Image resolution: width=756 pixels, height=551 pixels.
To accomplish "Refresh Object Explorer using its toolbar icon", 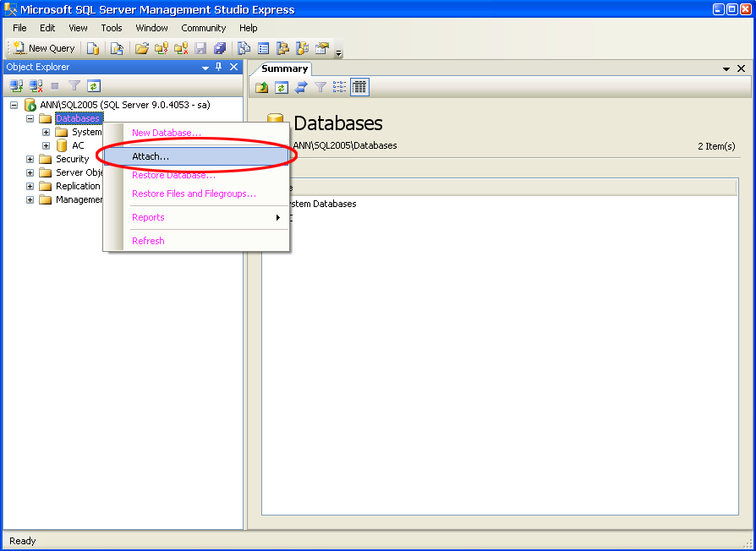I will pyautogui.click(x=94, y=85).
